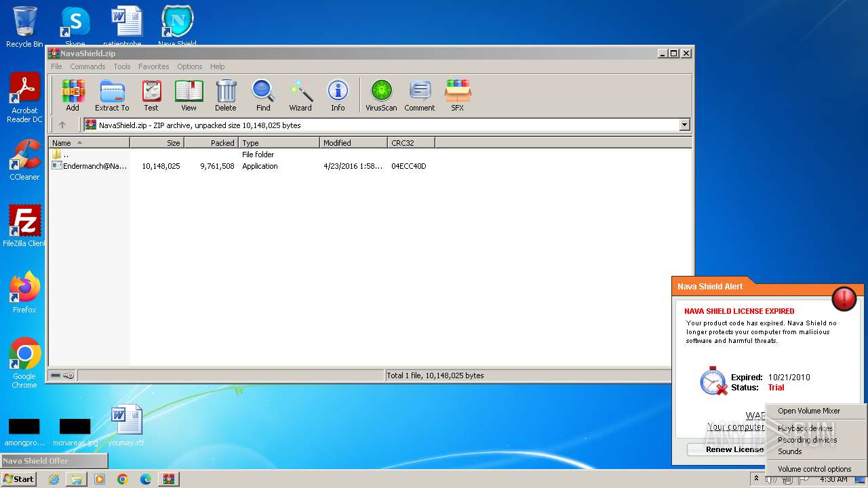The width and height of the screenshot is (868, 488).
Task: Click the Info toolbar icon
Action: click(338, 95)
